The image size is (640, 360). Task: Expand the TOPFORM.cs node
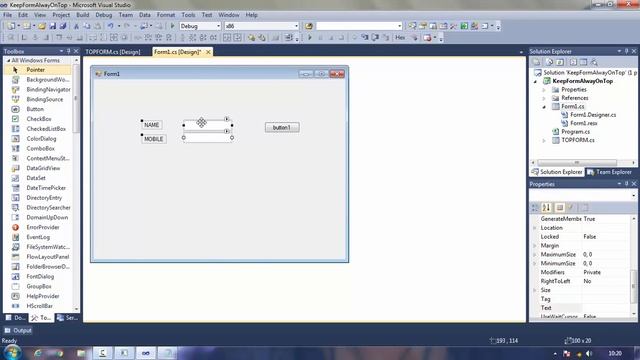click(544, 140)
